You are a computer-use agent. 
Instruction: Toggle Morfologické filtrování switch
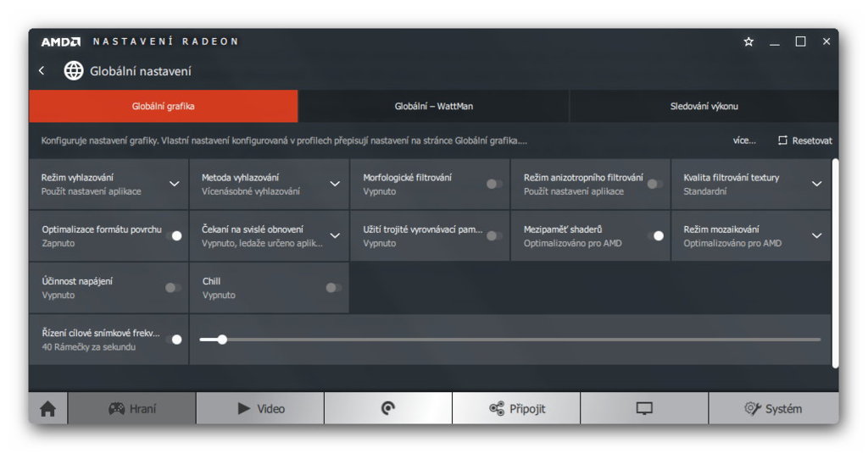click(494, 184)
